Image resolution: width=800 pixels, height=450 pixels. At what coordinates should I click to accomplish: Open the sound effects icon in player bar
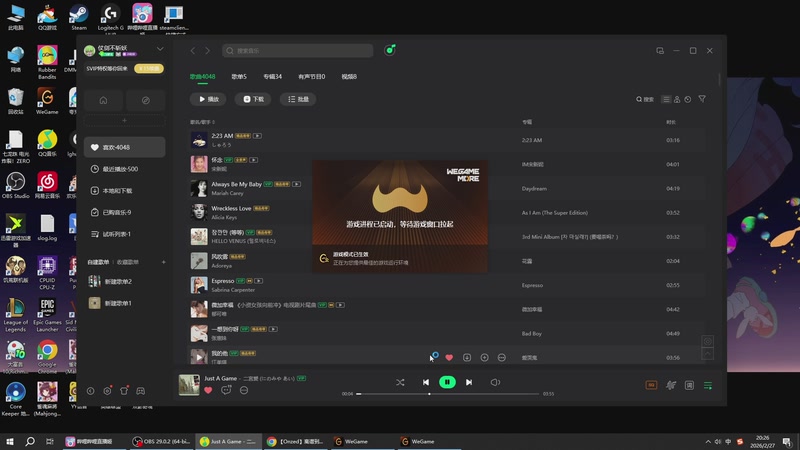[671, 385]
